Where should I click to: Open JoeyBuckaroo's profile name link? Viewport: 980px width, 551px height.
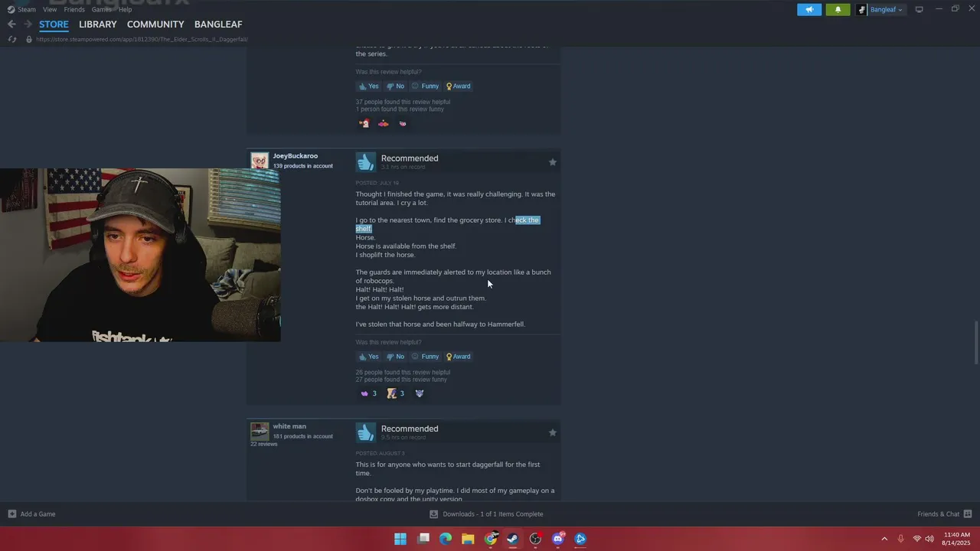[296, 156]
